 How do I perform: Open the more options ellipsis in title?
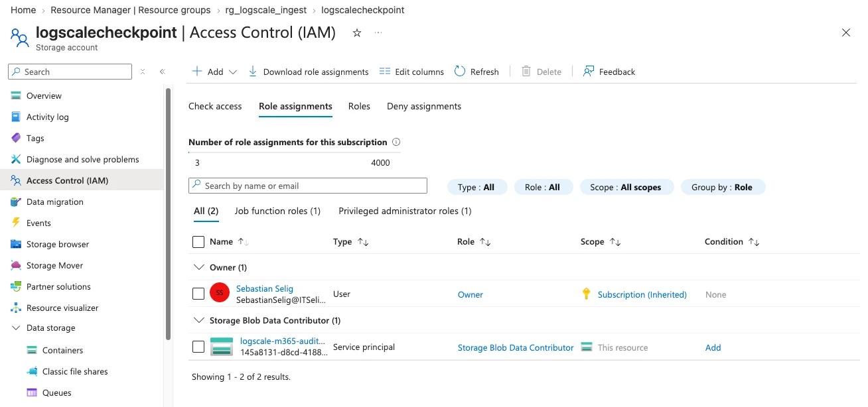[378, 32]
